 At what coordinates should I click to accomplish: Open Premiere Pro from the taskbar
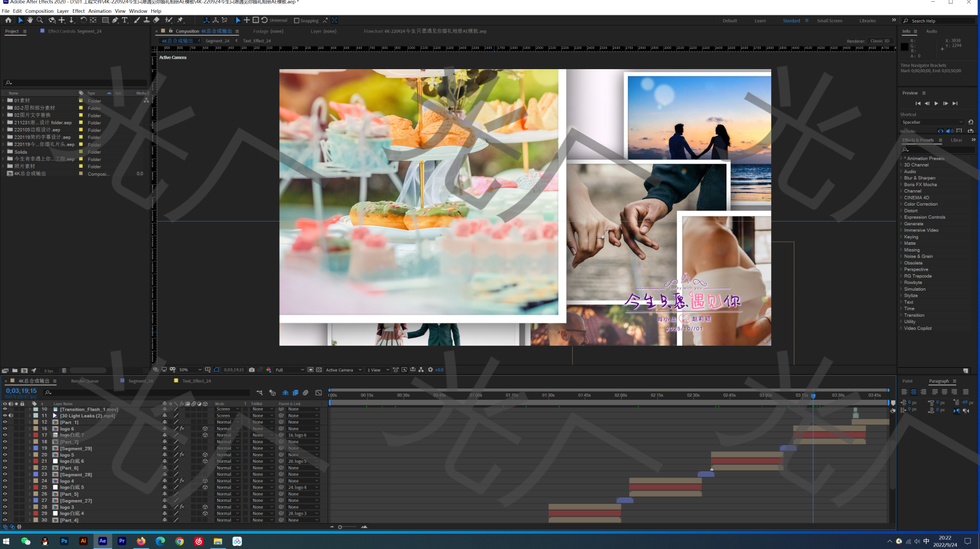click(x=122, y=541)
